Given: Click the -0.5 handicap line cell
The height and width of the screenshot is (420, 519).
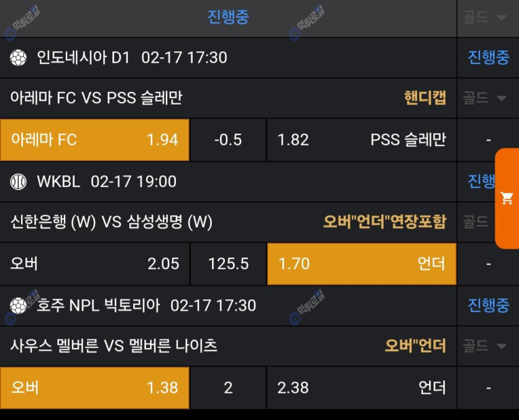Looking at the screenshot, I should point(228,140).
